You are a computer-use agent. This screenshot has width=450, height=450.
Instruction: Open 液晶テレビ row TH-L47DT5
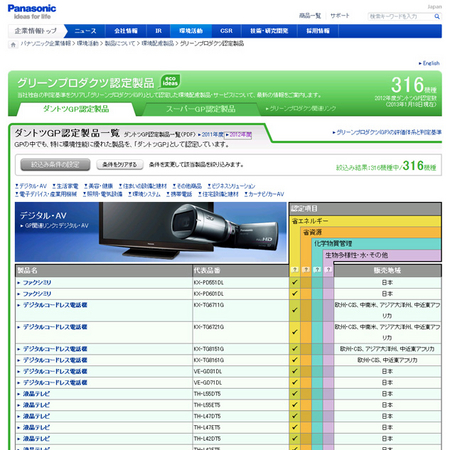coord(36,416)
